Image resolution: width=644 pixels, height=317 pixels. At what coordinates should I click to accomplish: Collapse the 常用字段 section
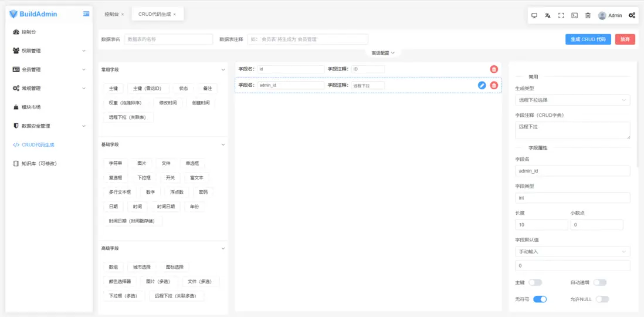223,70
